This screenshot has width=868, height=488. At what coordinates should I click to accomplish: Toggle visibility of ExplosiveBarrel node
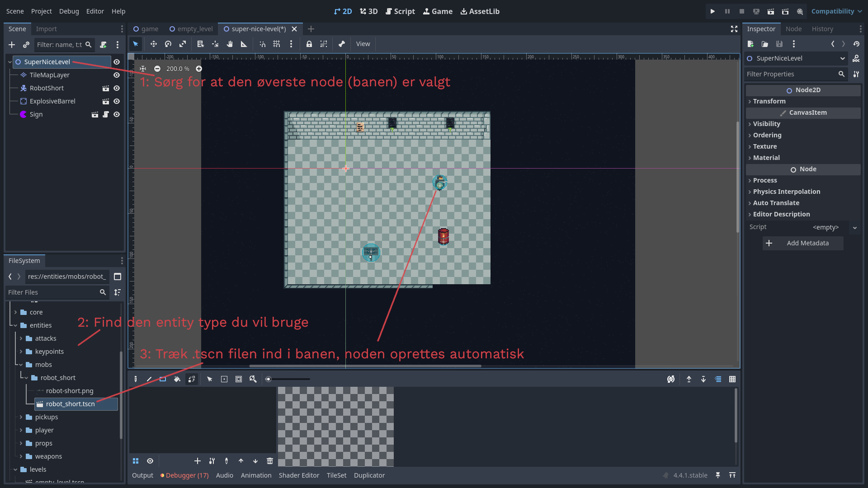[117, 101]
